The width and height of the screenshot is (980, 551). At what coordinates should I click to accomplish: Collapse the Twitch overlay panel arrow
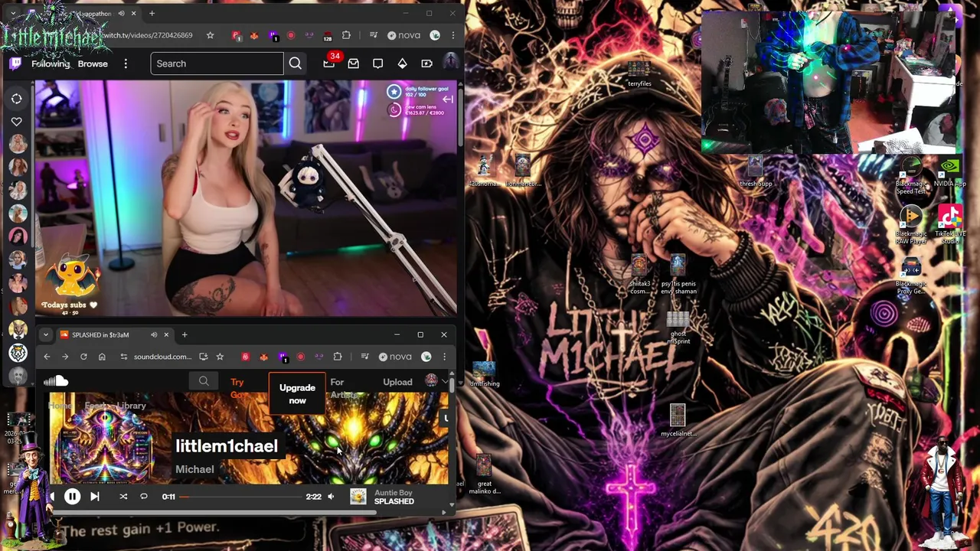447,99
